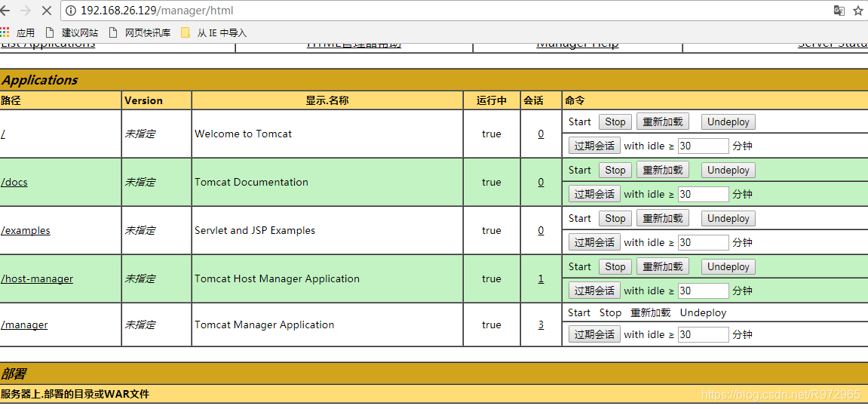Screen dimensions: 868x409
Task: Expire sessions (过期会话) for /host-manager
Action: coord(594,291)
